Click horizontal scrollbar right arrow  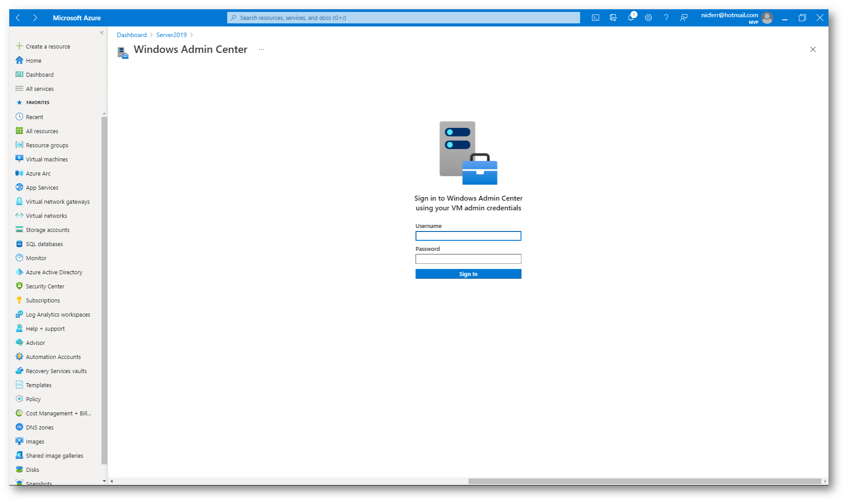[x=825, y=481]
